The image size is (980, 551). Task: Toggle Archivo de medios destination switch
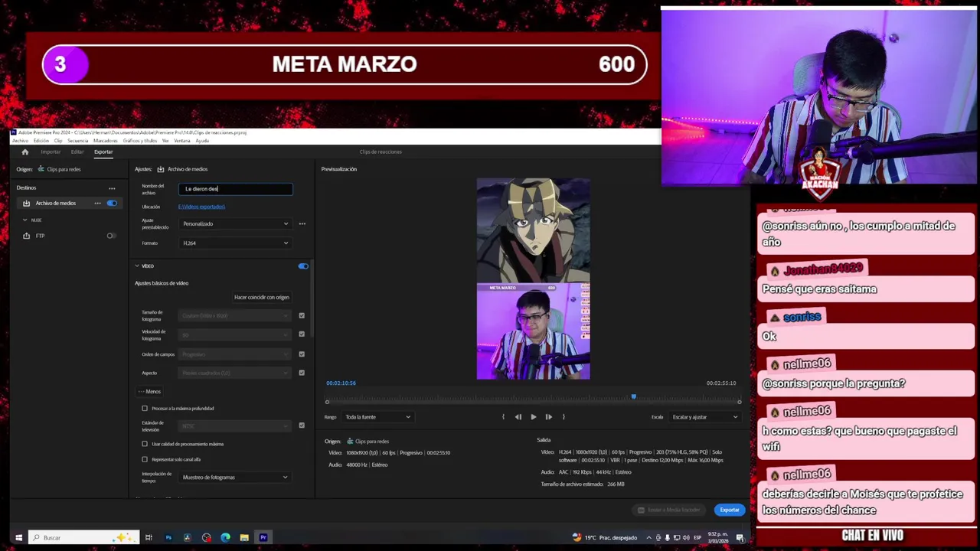coord(112,204)
